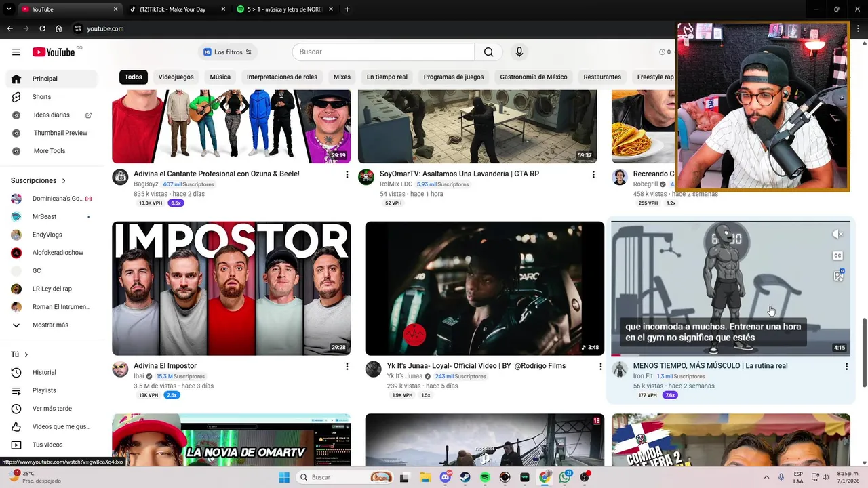Select the Videojuegos filter chip

[176, 77]
